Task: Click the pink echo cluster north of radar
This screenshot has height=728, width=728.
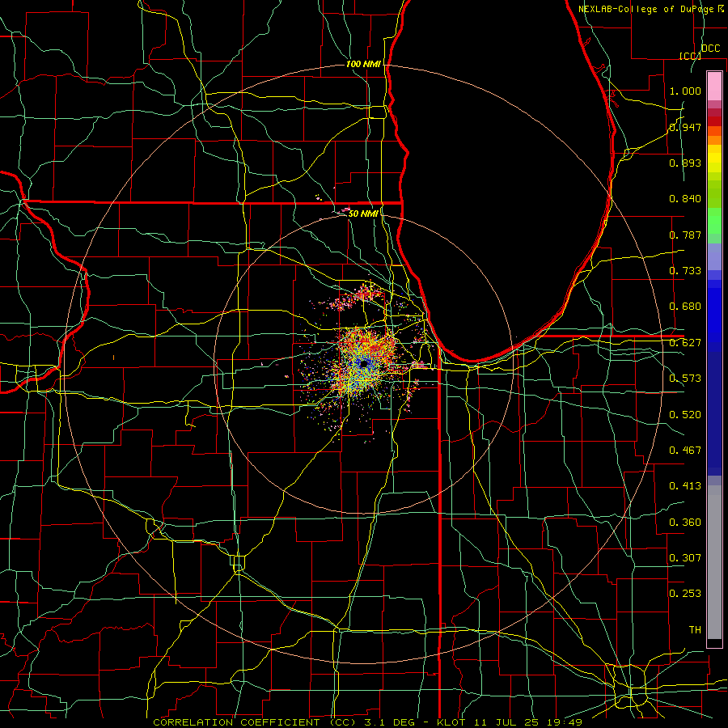Action: [357, 297]
